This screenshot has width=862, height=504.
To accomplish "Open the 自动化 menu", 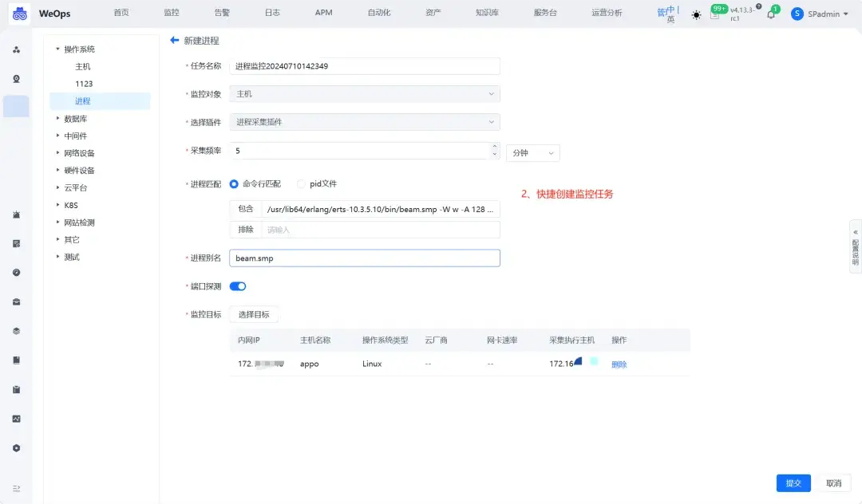I will (x=379, y=13).
